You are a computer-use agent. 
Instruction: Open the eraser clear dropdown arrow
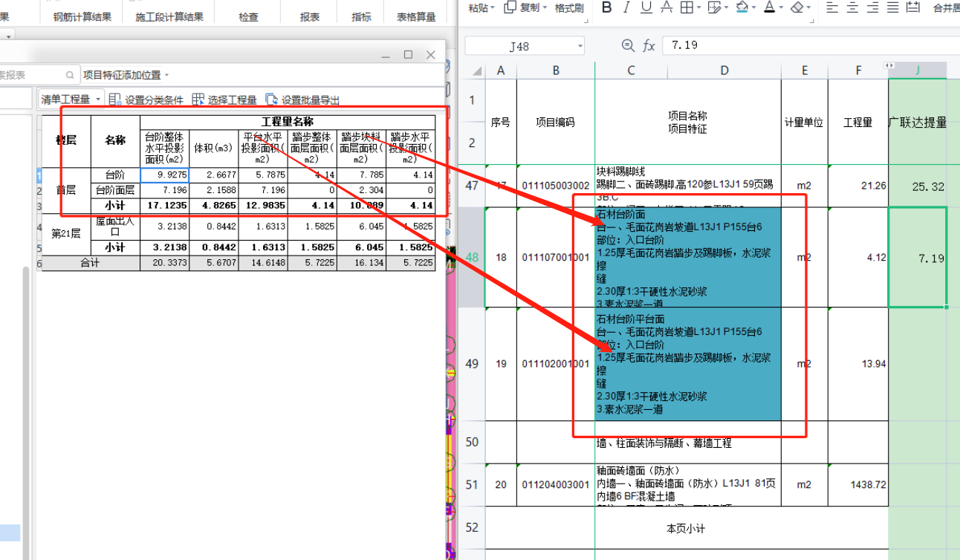(x=809, y=7)
